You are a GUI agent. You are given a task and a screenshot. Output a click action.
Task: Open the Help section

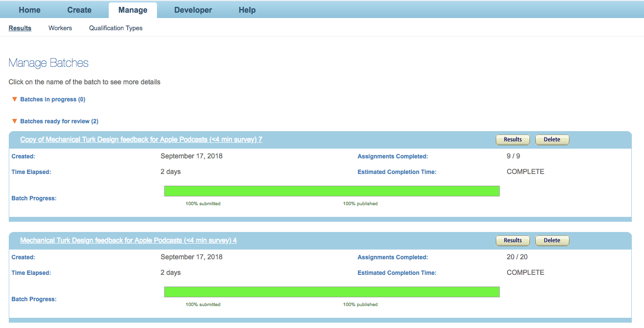[247, 10]
